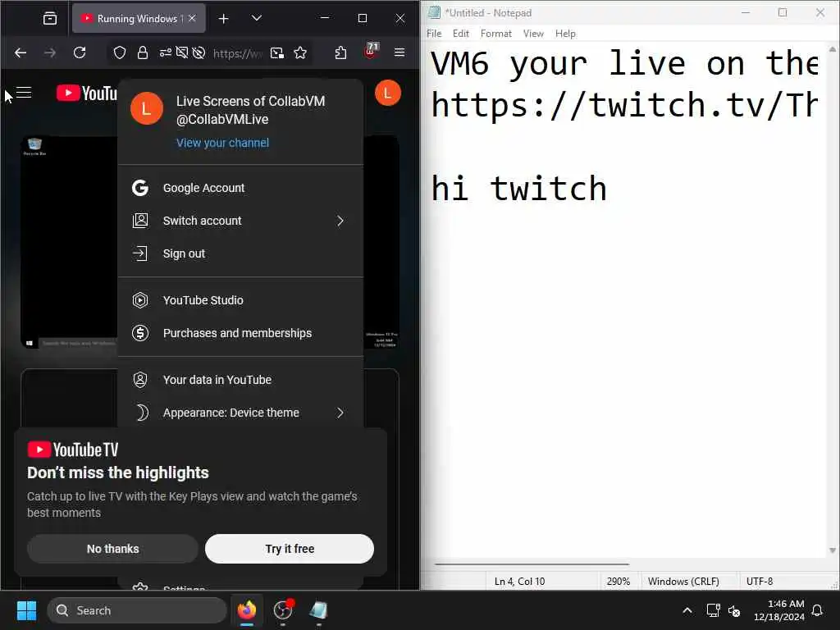Viewport: 840px width, 630px height.
Task: Open network status tray icon
Action: click(713, 610)
